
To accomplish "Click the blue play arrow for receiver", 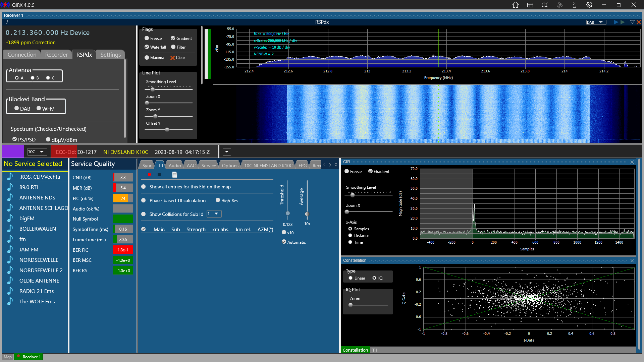I will [616, 22].
